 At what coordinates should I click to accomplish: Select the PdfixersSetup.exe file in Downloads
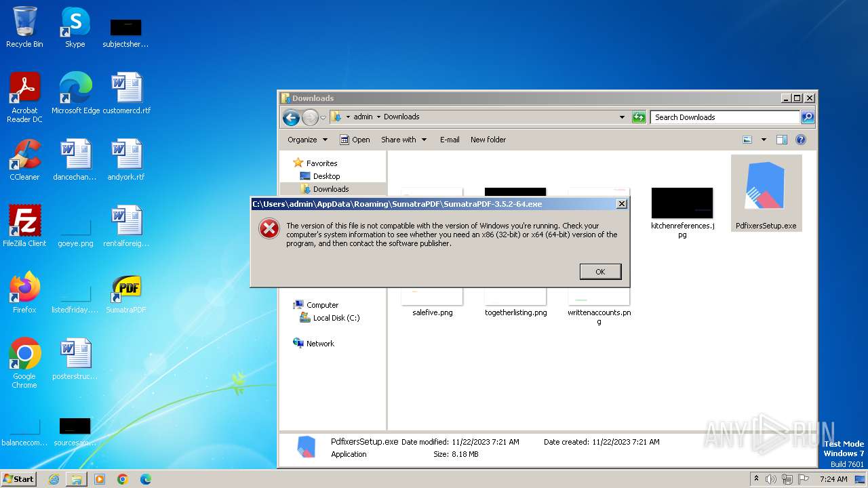coord(766,193)
